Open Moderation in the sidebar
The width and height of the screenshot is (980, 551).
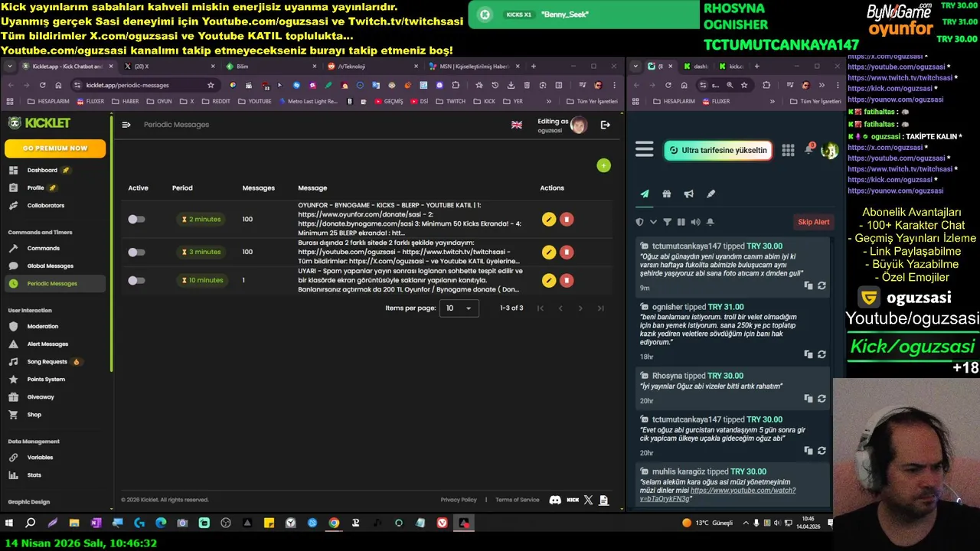(42, 326)
